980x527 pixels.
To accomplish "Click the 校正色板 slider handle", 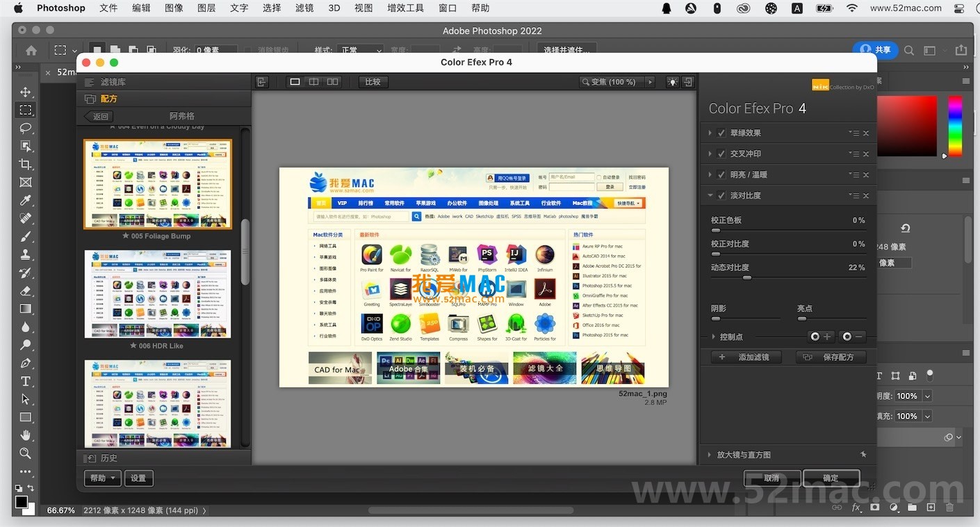I will (716, 230).
